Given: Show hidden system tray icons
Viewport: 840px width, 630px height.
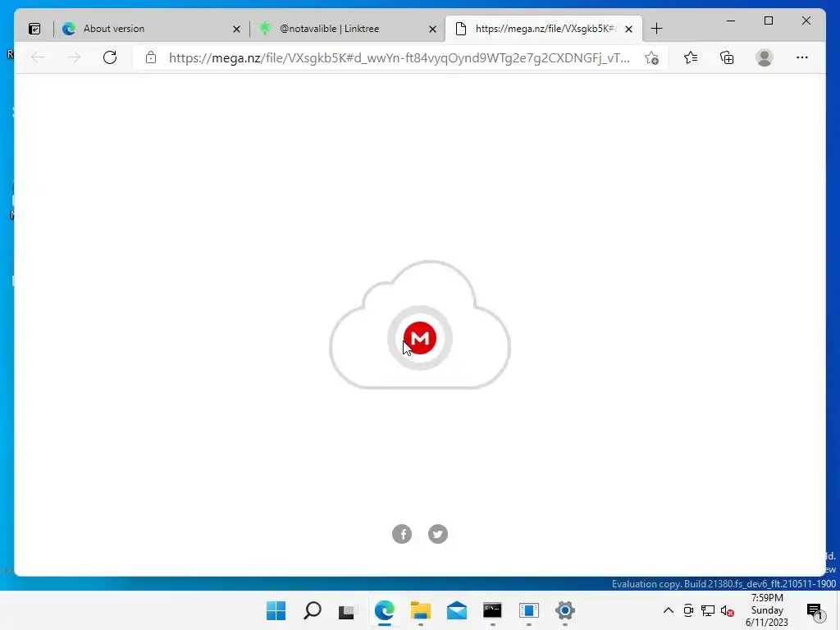Looking at the screenshot, I should pos(669,610).
